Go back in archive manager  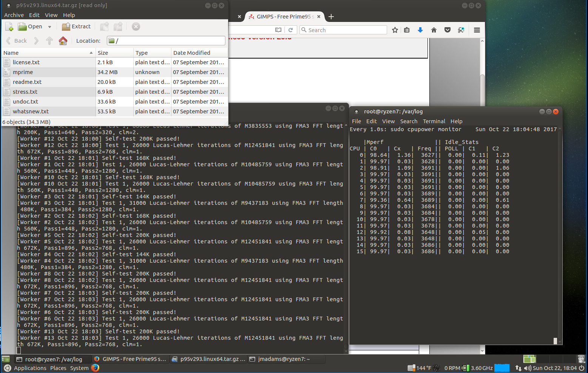coord(17,41)
